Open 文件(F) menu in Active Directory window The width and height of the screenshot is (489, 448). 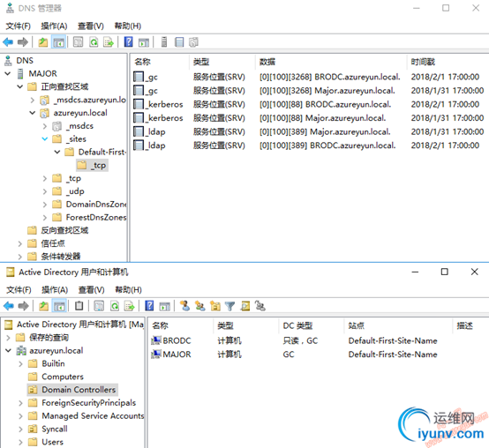pos(19,290)
